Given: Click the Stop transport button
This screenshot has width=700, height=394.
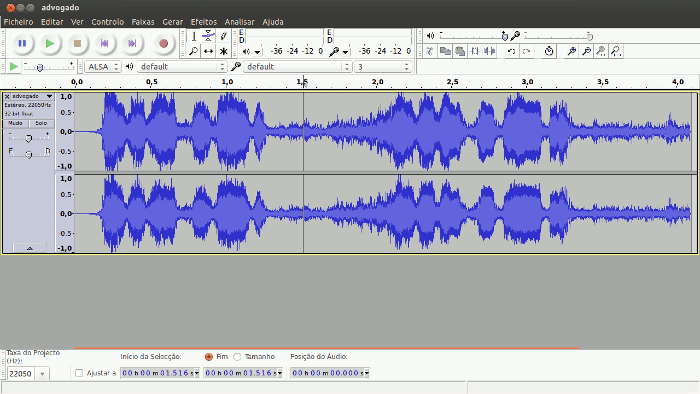Looking at the screenshot, I should tap(77, 43).
